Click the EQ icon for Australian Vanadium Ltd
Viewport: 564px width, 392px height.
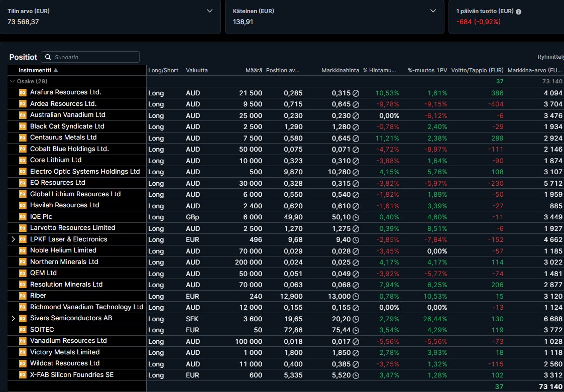23,115
